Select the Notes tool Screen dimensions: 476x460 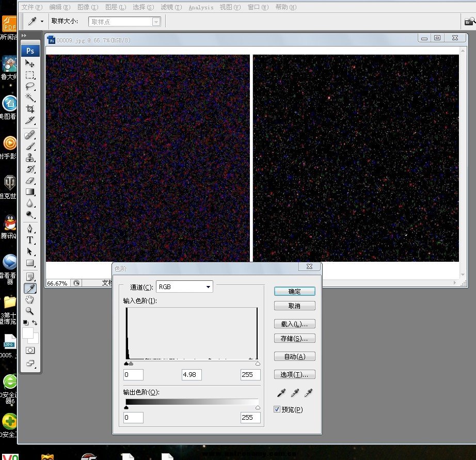tap(30, 277)
